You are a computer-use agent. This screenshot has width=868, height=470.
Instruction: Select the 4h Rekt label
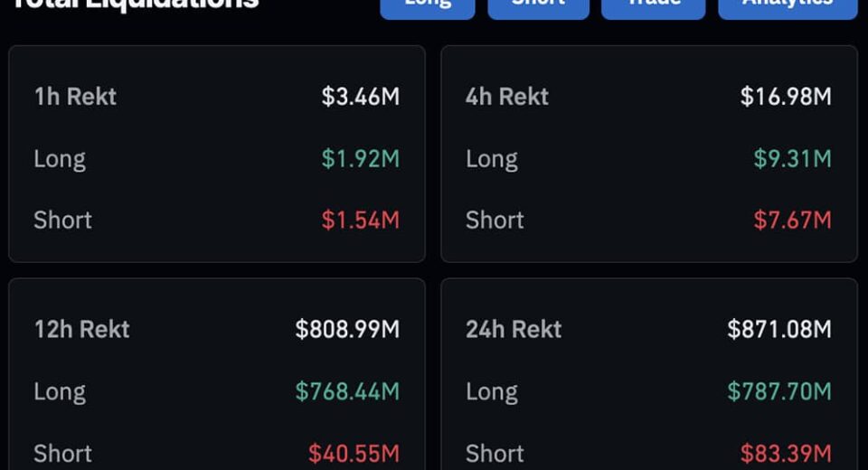[507, 97]
